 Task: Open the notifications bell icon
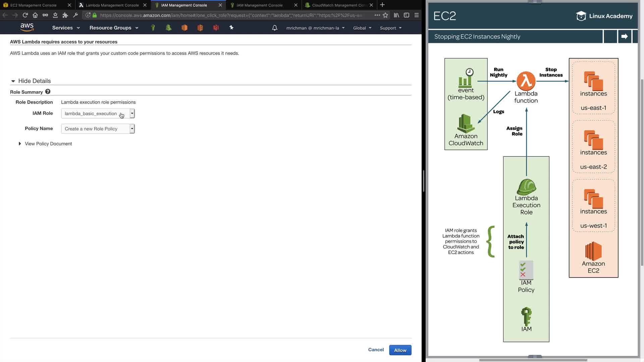[x=275, y=28]
